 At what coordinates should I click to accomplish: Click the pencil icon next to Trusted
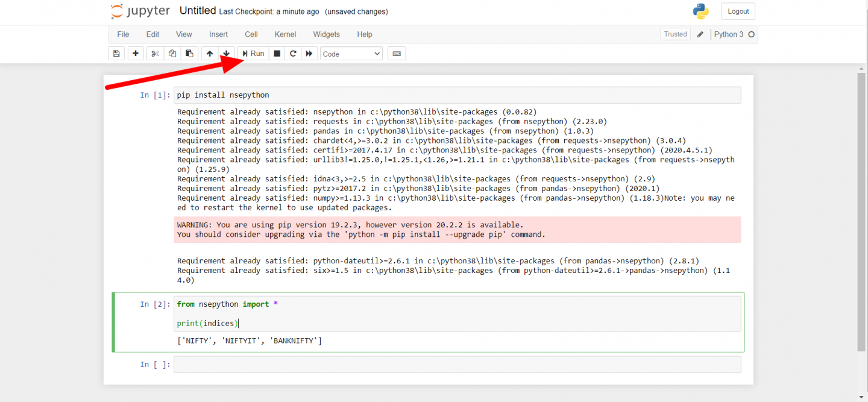[x=700, y=34]
